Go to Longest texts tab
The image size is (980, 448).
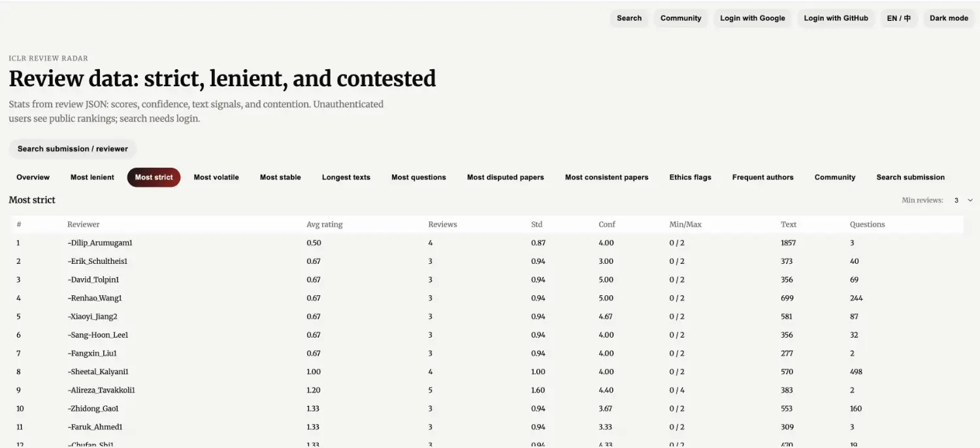(346, 178)
